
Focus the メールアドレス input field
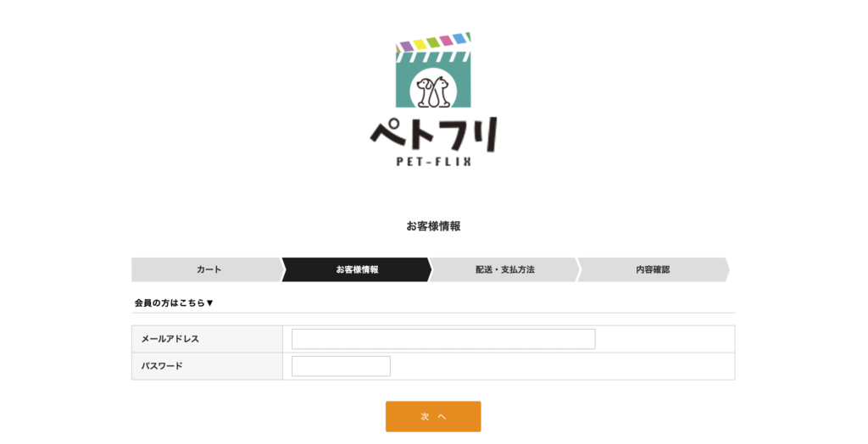[443, 339]
